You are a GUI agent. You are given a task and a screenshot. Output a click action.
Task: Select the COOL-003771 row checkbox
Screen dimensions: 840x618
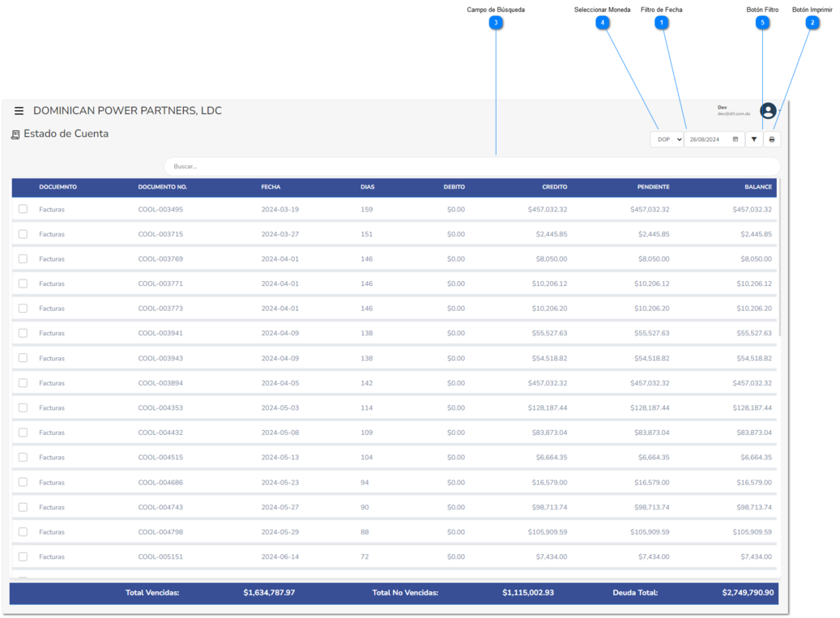[23, 283]
